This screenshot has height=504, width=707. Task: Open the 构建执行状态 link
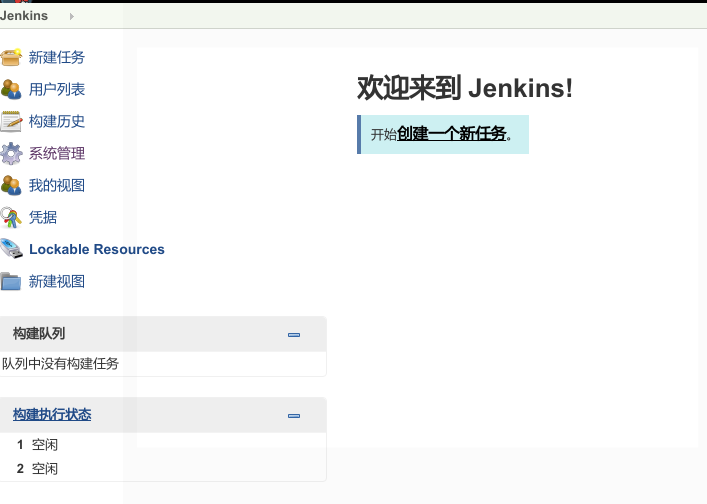pyautogui.click(x=52, y=414)
